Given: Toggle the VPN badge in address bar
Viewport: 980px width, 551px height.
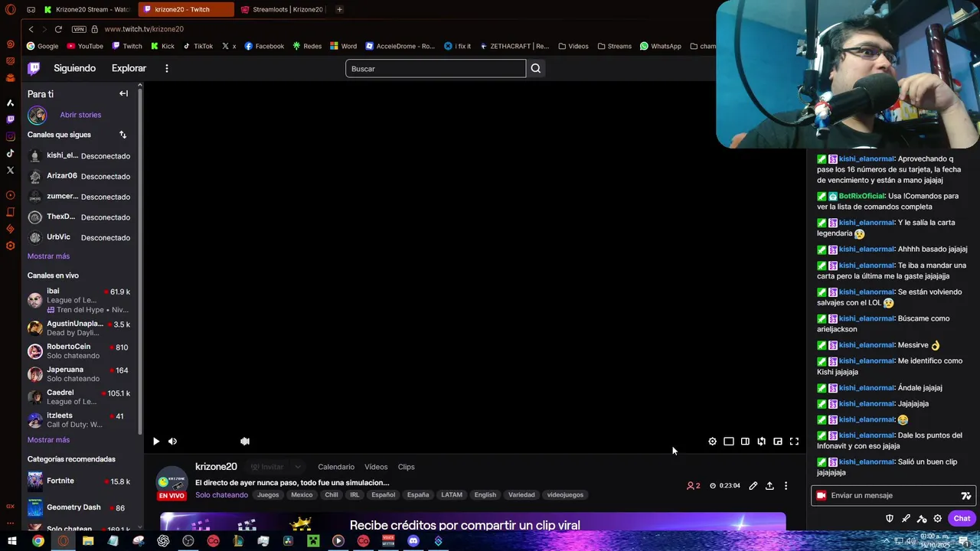Looking at the screenshot, I should [x=79, y=29].
